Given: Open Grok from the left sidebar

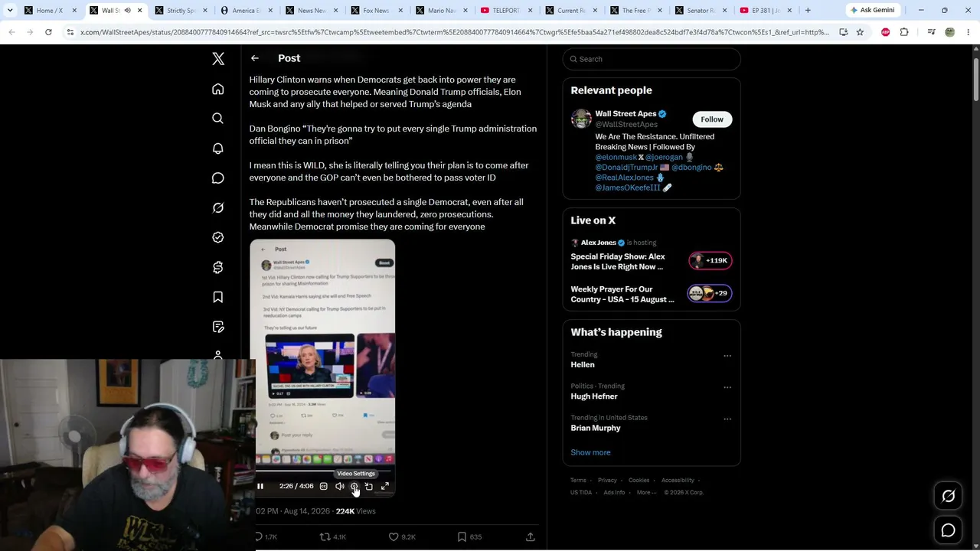Looking at the screenshot, I should point(218,208).
